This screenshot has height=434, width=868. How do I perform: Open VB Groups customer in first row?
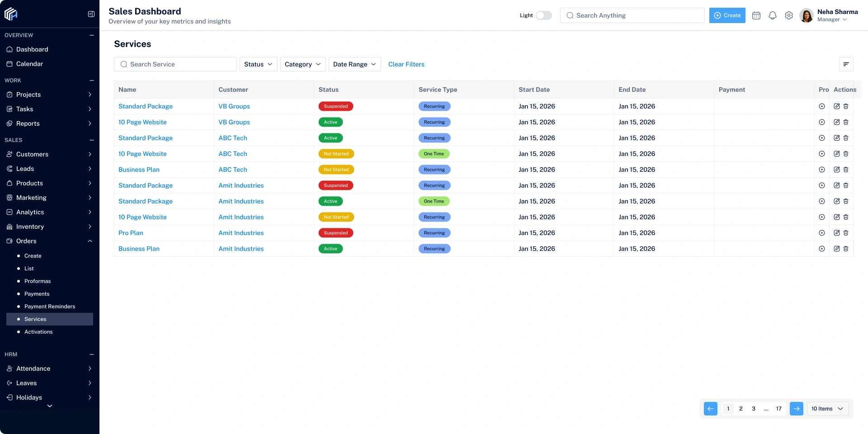234,106
